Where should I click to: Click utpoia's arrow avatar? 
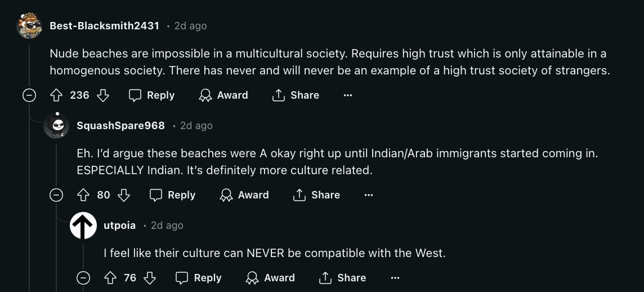83,225
